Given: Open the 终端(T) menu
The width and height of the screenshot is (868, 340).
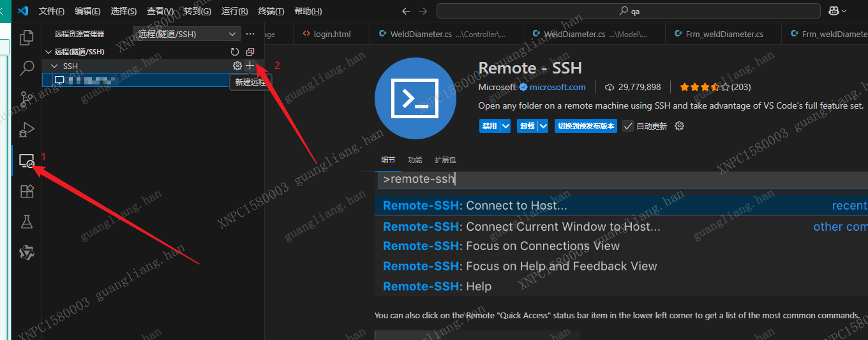Looking at the screenshot, I should [x=271, y=11].
